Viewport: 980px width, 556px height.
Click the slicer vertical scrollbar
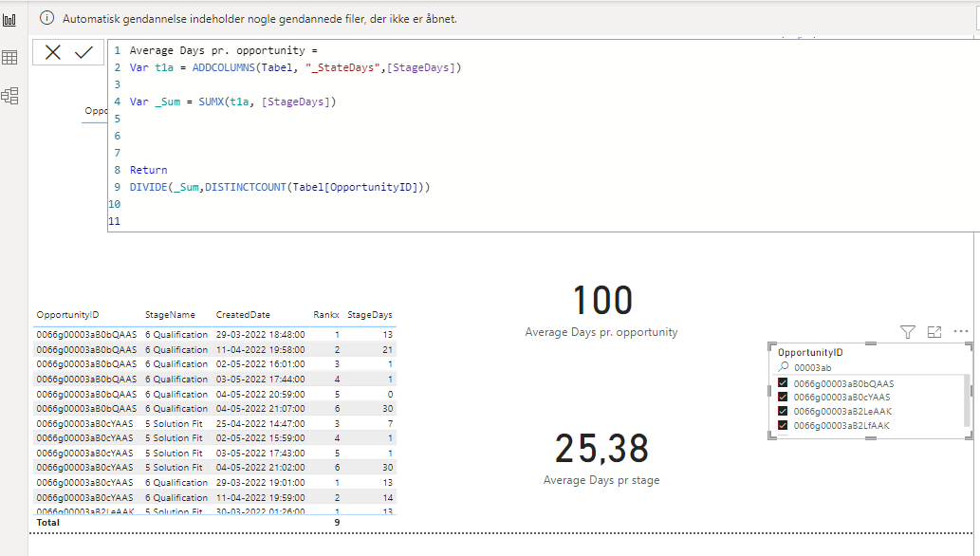click(968, 400)
